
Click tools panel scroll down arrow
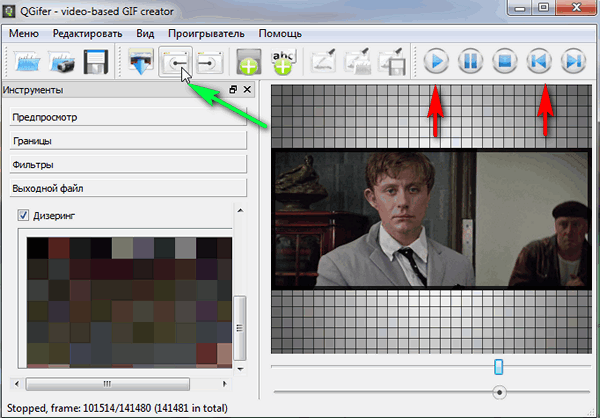[240, 369]
